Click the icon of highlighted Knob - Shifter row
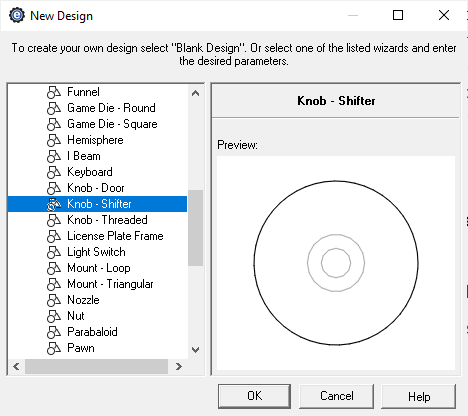 pos(54,204)
